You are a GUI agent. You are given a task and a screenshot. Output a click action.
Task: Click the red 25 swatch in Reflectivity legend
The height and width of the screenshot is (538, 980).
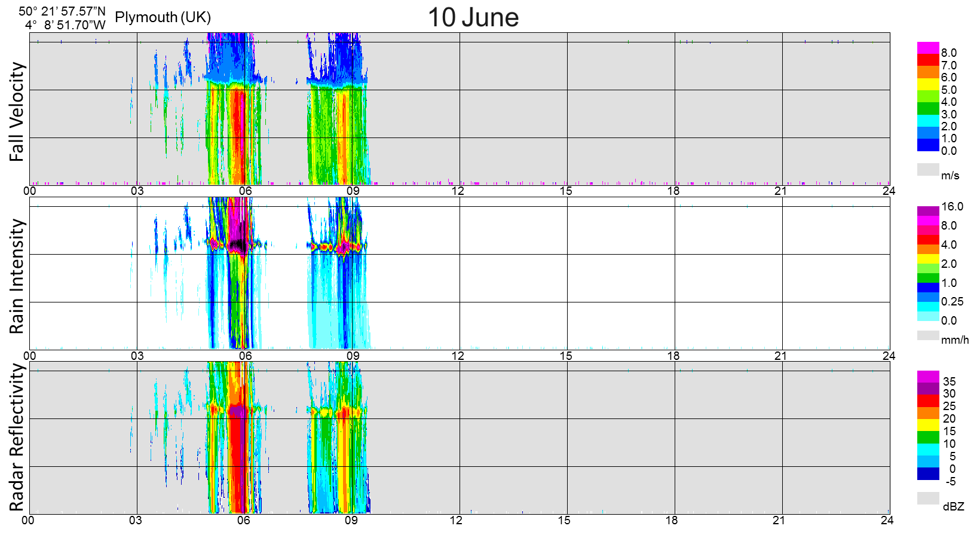(x=928, y=401)
